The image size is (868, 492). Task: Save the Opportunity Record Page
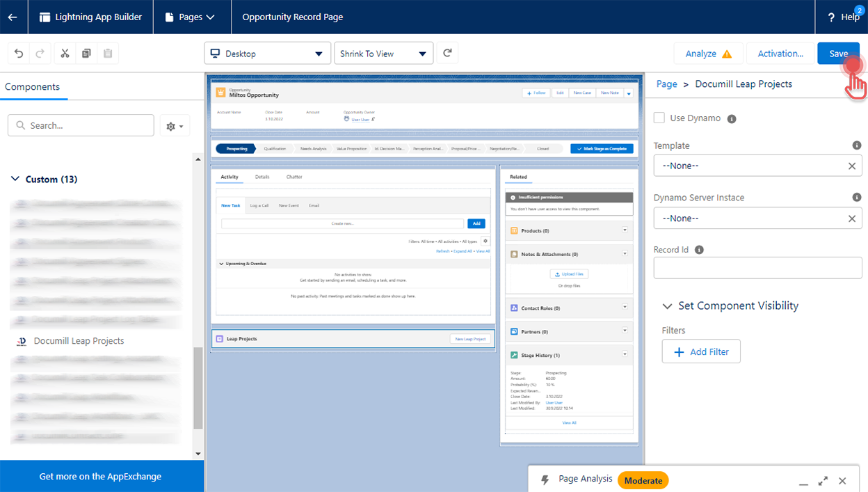tap(839, 53)
